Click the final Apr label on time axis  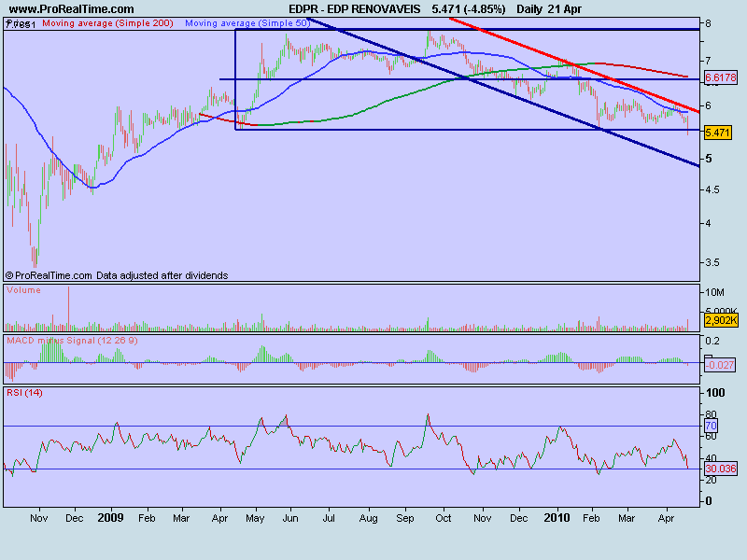[x=666, y=518]
